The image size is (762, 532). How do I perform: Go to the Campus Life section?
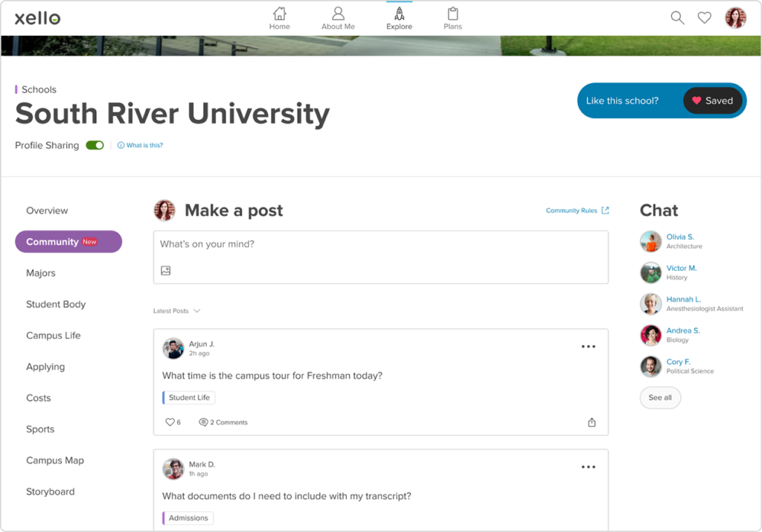pyautogui.click(x=53, y=335)
